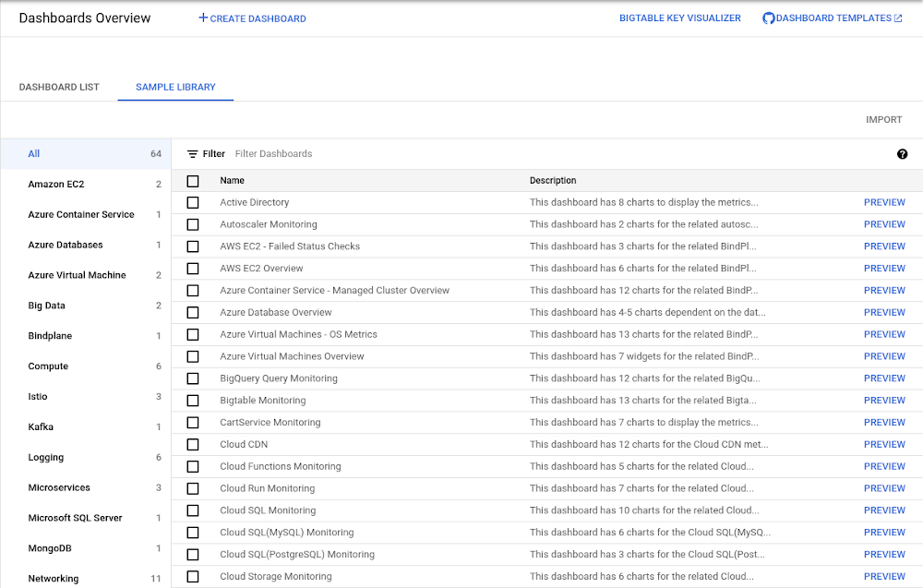
Task: Select the Azure Virtual Machine category
Action: coord(86,275)
